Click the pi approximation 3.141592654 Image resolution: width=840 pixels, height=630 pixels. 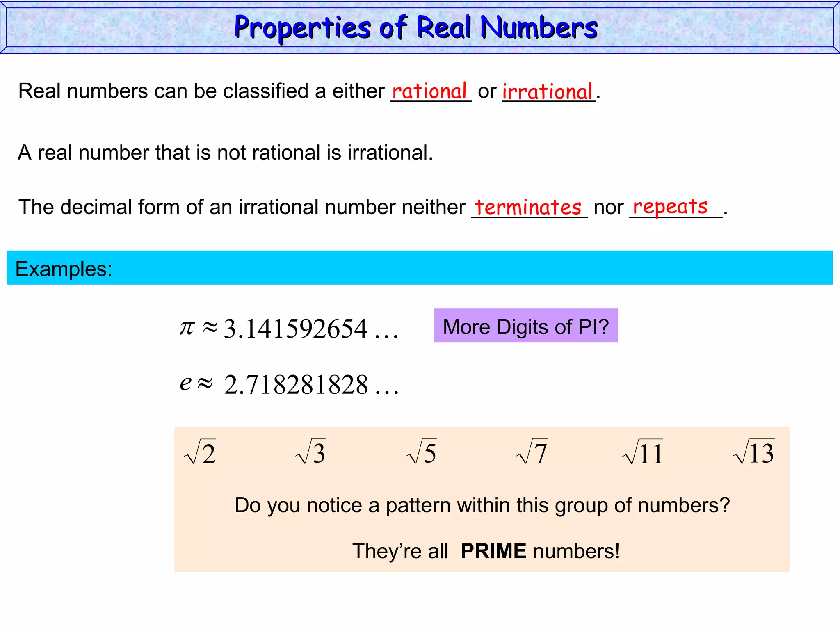289,328
